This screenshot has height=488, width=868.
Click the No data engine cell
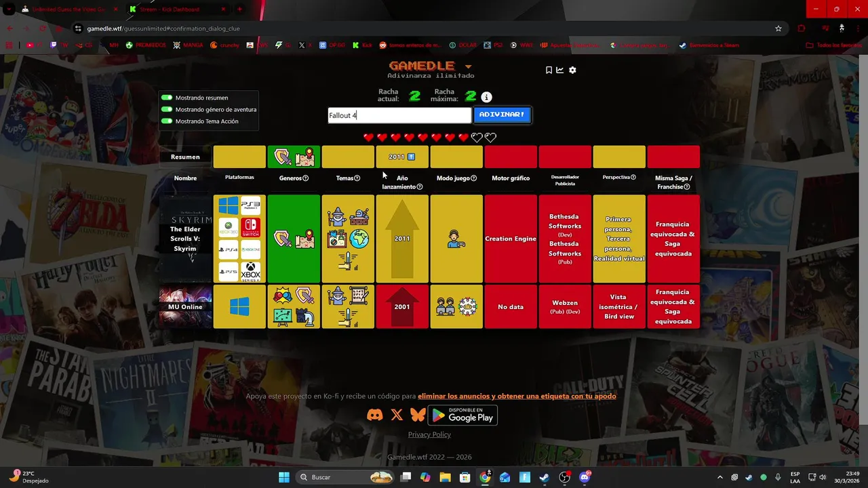pos(511,306)
